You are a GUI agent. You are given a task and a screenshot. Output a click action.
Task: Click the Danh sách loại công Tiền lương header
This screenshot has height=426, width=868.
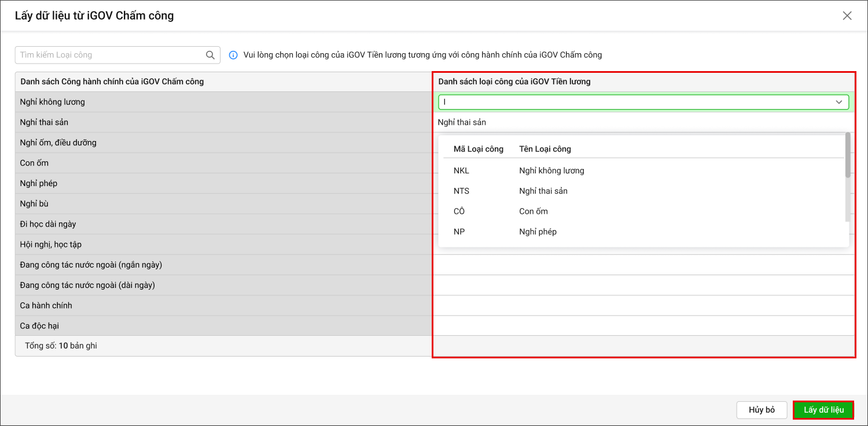[643, 82]
